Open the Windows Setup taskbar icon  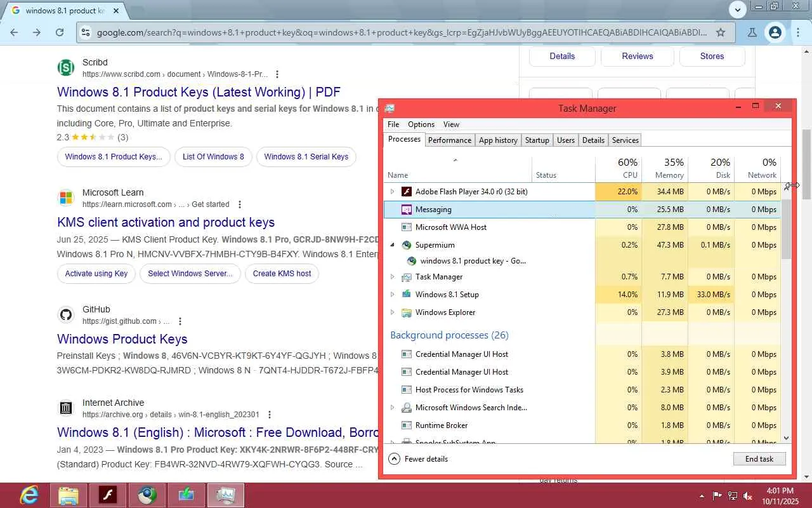(187, 495)
